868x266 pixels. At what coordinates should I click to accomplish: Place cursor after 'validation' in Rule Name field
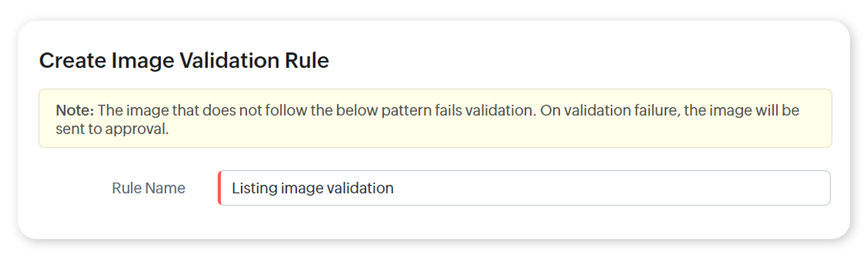(x=394, y=188)
